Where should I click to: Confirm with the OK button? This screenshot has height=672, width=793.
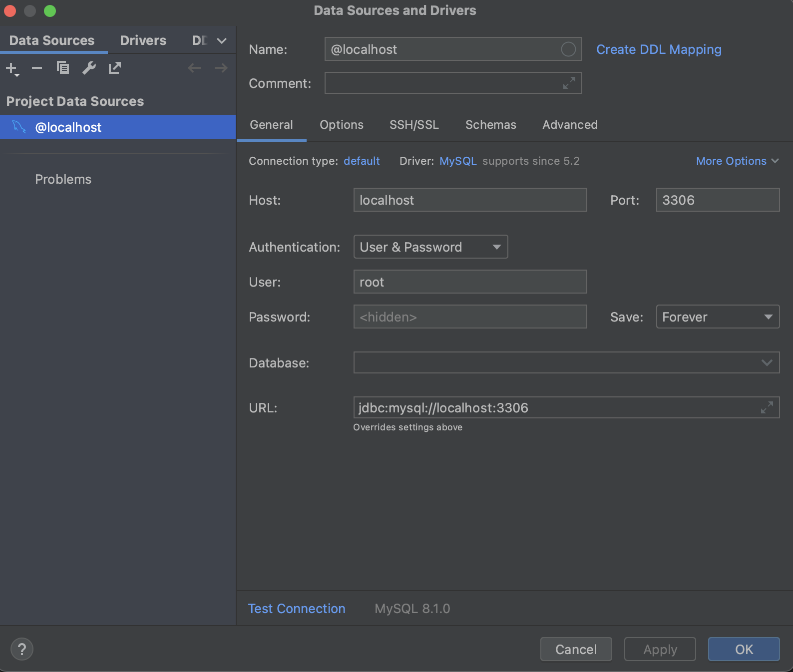tap(744, 649)
